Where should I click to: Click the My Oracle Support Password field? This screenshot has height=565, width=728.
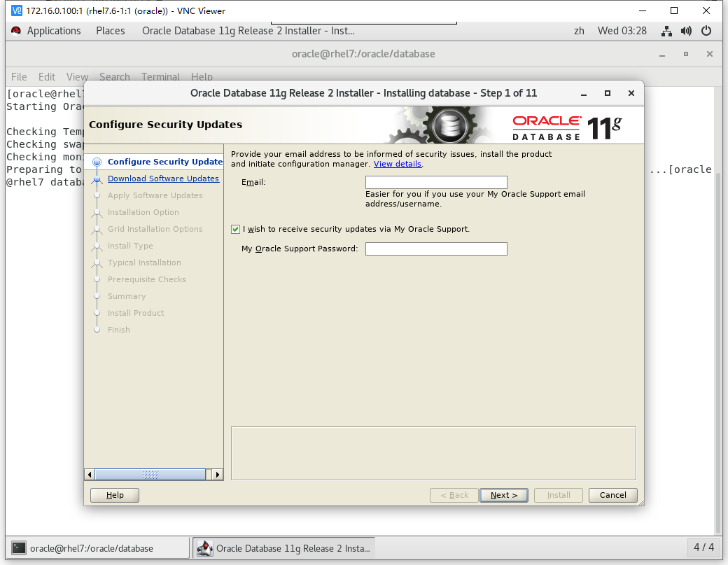[x=436, y=249]
